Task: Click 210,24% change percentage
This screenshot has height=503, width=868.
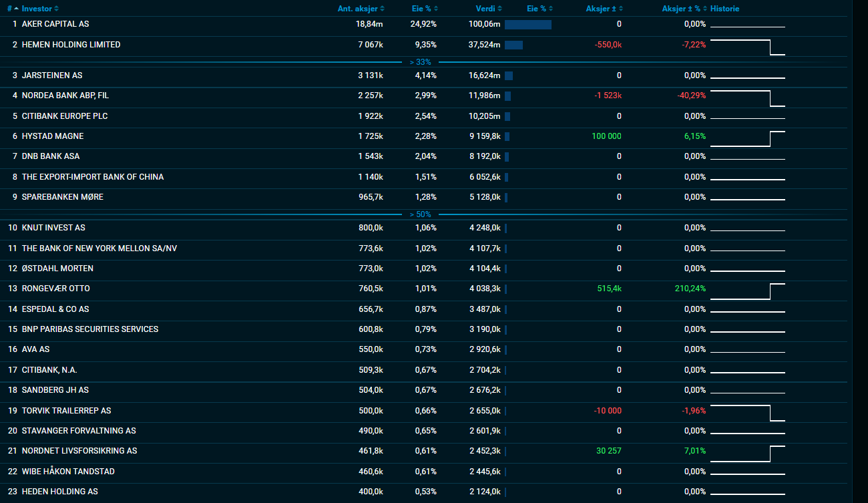Action: pos(690,289)
